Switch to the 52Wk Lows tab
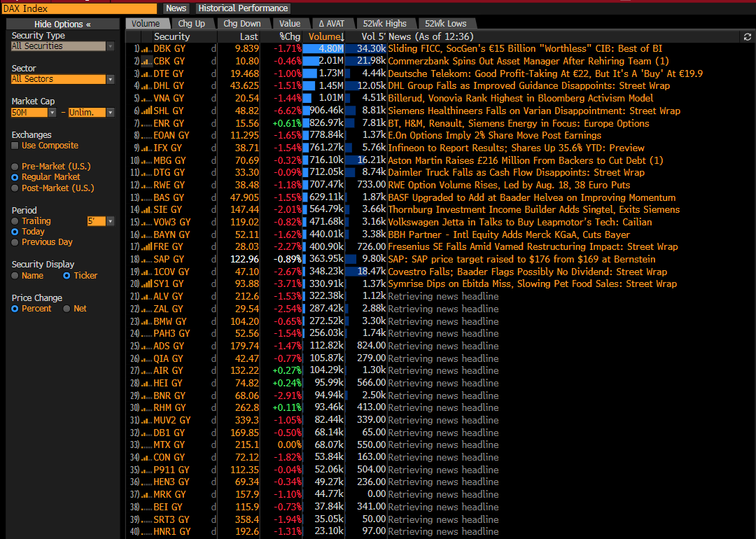 [x=445, y=24]
